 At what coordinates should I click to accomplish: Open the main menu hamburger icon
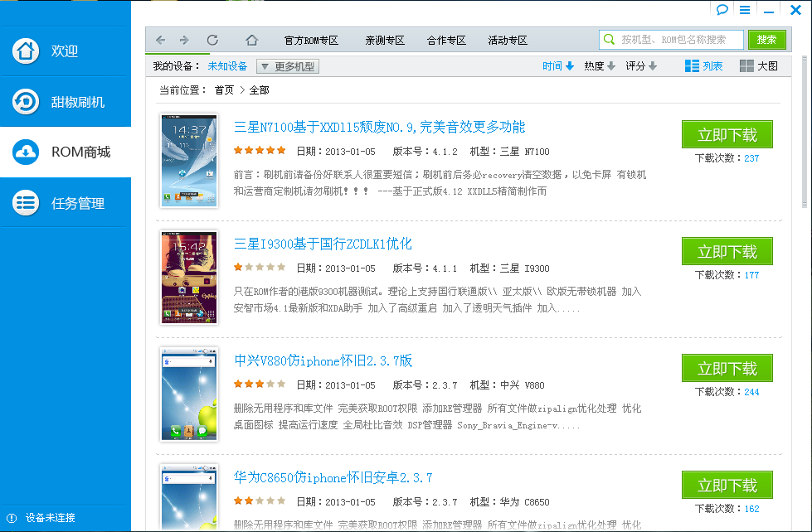pos(745,10)
